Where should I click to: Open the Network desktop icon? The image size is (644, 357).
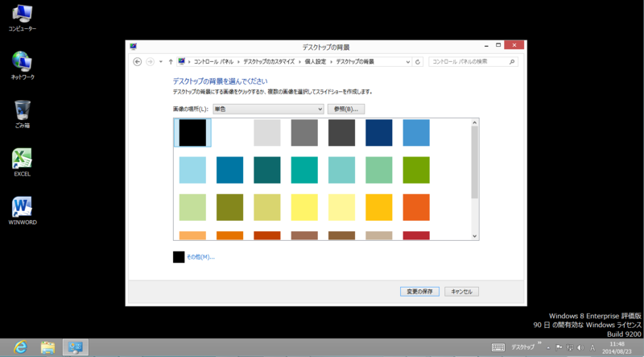tap(23, 66)
